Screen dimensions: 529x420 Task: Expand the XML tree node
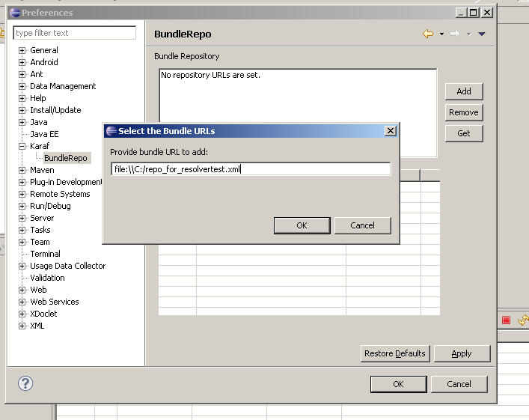click(22, 326)
